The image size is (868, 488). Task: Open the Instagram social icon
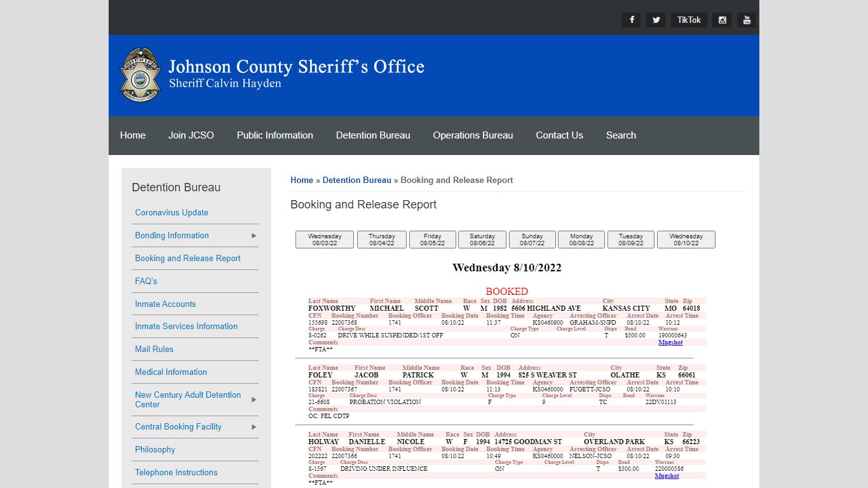[722, 20]
